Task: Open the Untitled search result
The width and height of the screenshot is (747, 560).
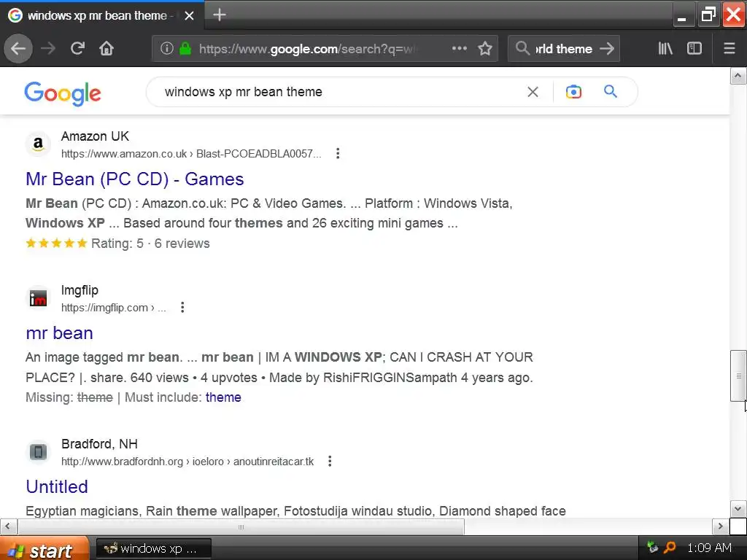Action: pyautogui.click(x=57, y=486)
